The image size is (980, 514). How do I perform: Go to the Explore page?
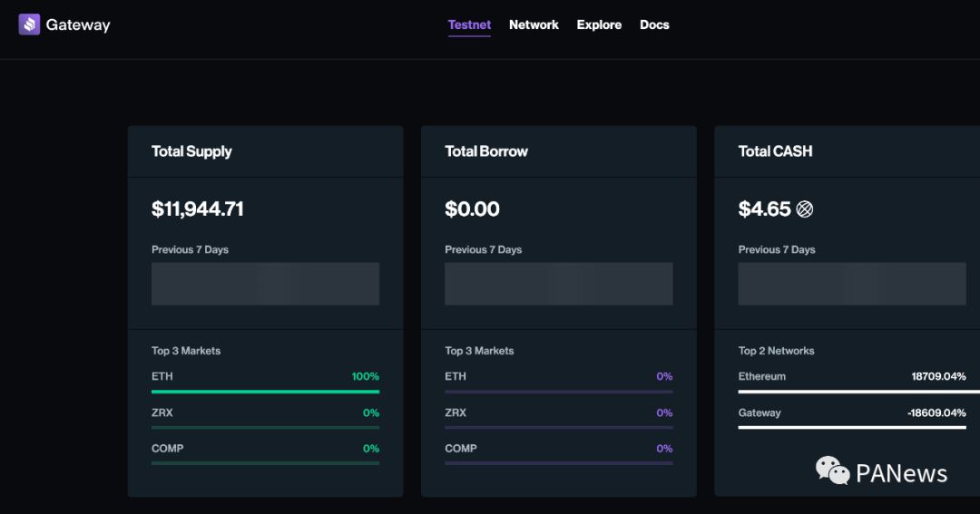tap(599, 25)
